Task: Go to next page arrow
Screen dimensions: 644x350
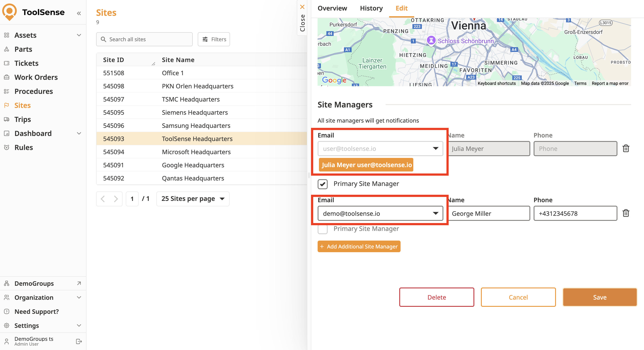Action: click(115, 199)
